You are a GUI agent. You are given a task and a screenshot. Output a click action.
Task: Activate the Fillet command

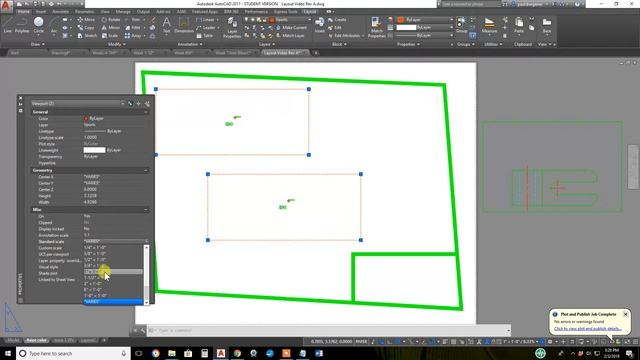pos(133,27)
